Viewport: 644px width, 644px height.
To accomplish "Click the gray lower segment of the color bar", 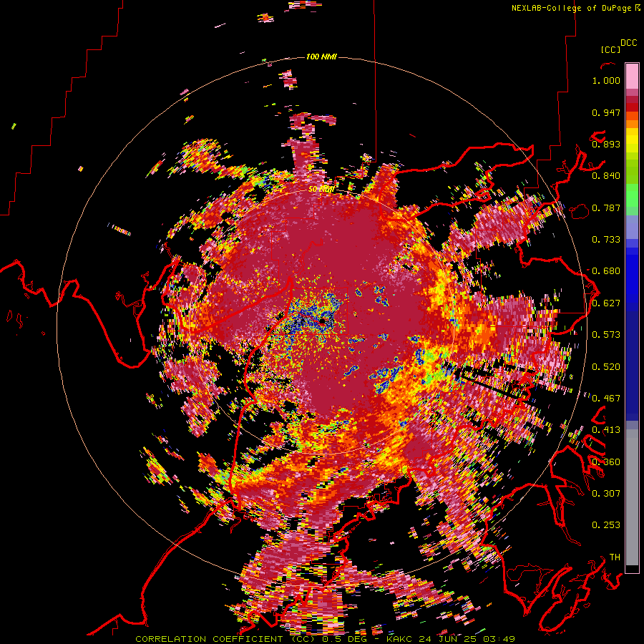I will tap(632, 497).
